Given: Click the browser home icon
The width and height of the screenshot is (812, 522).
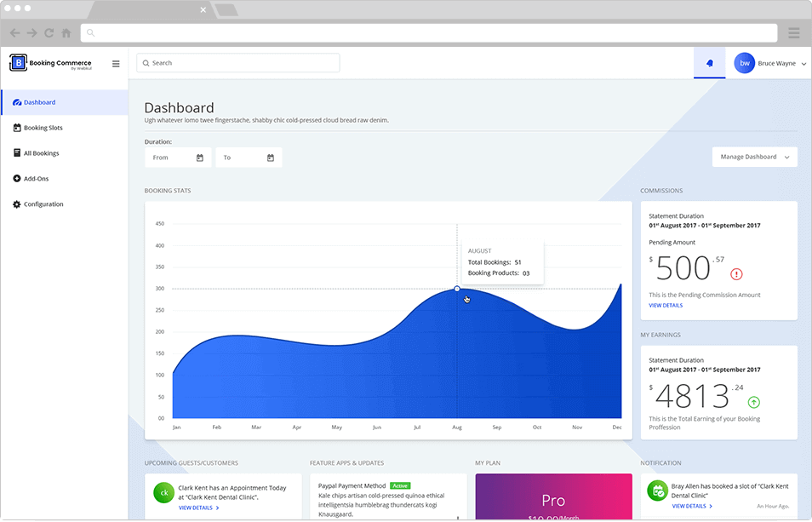Looking at the screenshot, I should coord(66,33).
